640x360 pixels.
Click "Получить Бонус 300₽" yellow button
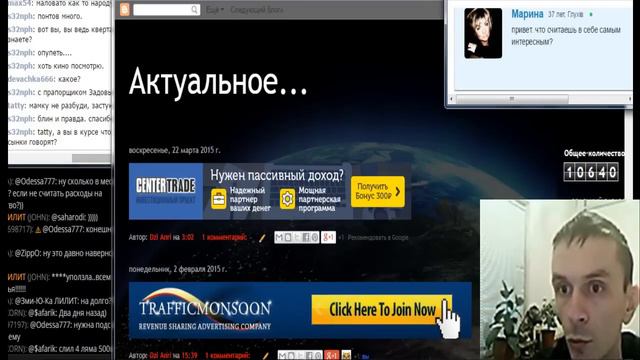point(378,191)
